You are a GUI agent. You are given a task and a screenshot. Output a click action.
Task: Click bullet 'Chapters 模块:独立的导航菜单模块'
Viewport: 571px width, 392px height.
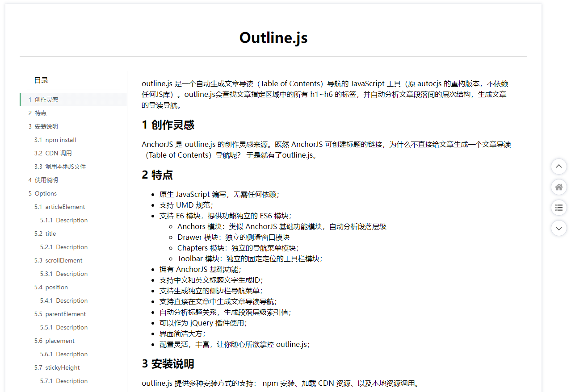[x=238, y=248]
